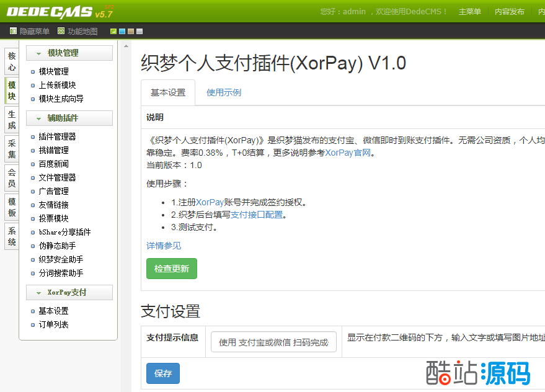Click the 隐藏菜单 hide-menu icon
The width and height of the screenshot is (545, 392).
pyautogui.click(x=14, y=31)
